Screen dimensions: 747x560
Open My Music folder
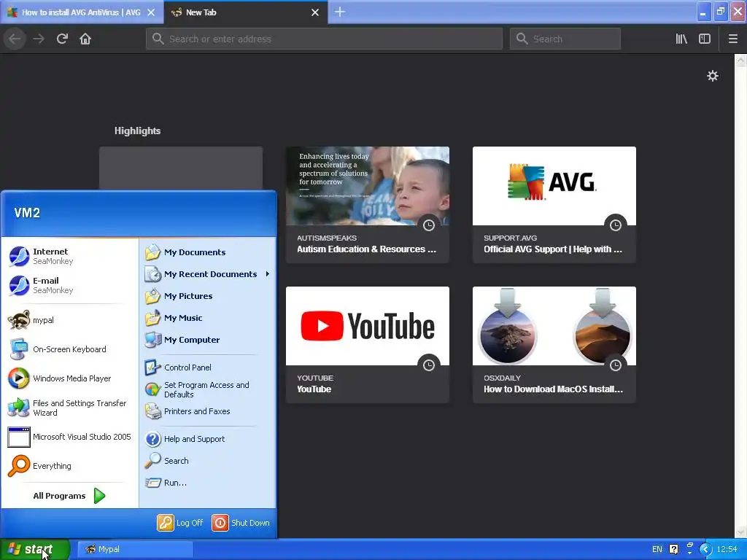pos(207,318)
